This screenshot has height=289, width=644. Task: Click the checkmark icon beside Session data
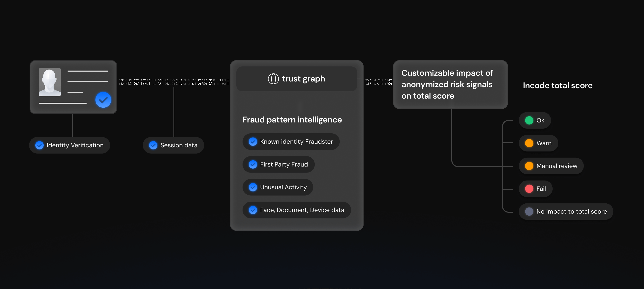point(153,145)
